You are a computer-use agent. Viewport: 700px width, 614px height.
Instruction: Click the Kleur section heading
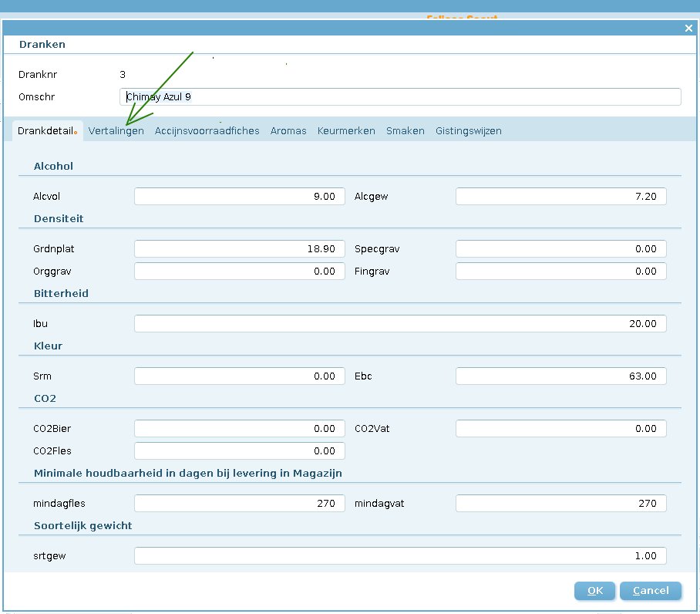(x=49, y=346)
